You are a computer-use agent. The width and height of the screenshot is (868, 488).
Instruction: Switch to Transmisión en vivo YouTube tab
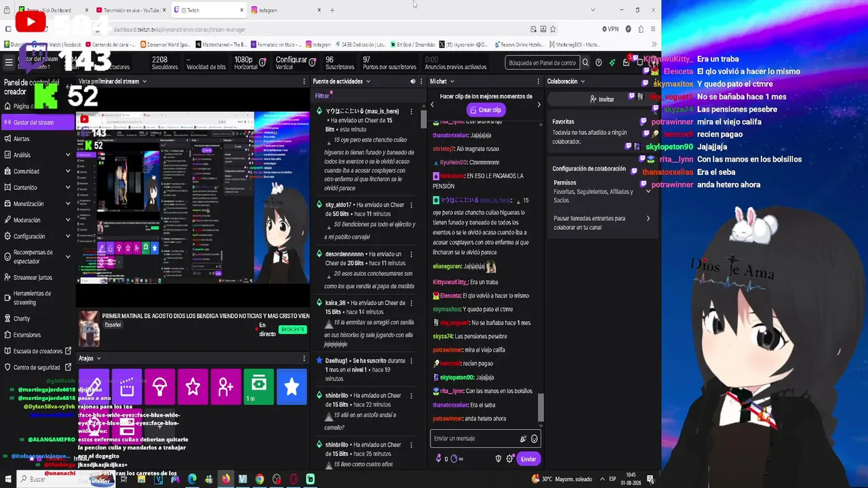pyautogui.click(x=130, y=10)
